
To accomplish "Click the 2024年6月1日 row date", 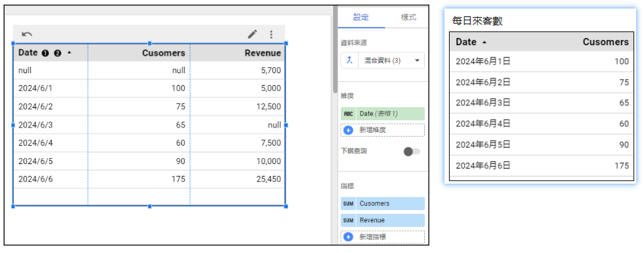I will 483,61.
